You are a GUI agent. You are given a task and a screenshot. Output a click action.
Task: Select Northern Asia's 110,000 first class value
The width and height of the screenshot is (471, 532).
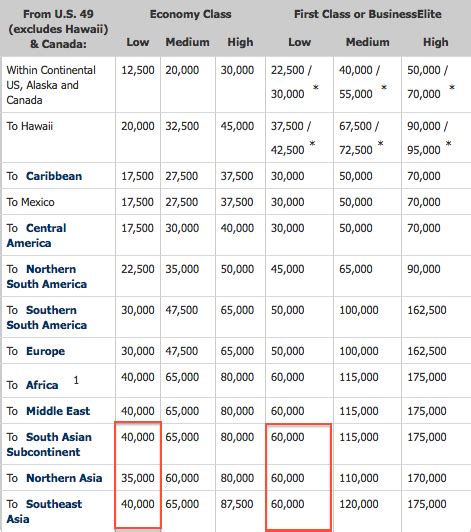pos(359,478)
